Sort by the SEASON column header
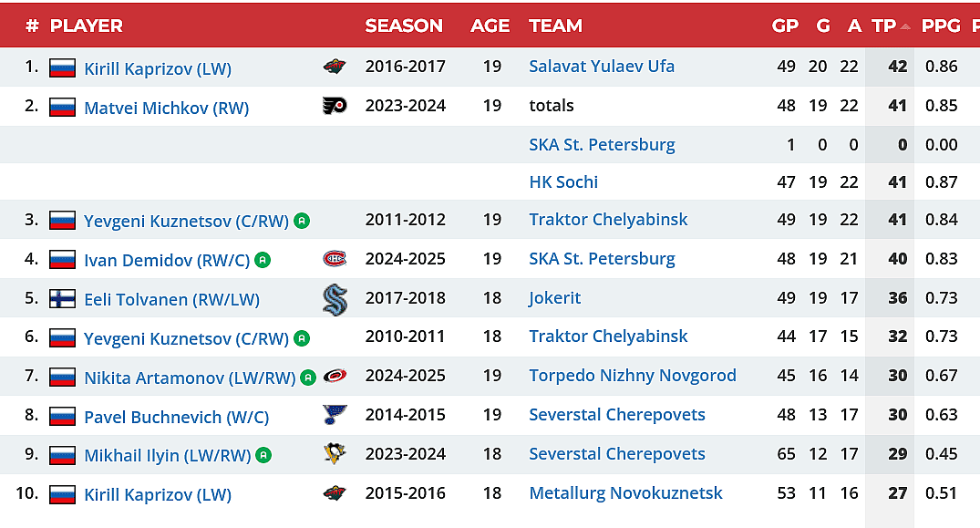 coord(404,26)
